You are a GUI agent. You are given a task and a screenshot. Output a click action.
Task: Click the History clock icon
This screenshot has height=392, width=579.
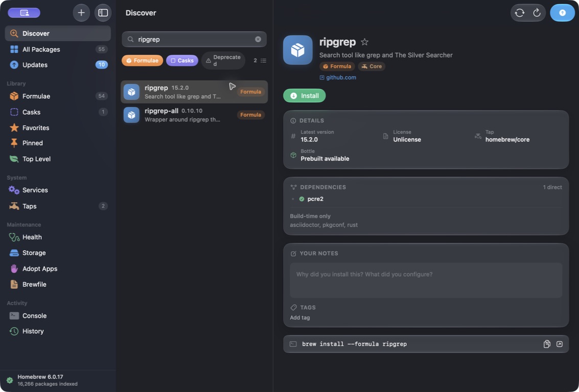click(14, 331)
